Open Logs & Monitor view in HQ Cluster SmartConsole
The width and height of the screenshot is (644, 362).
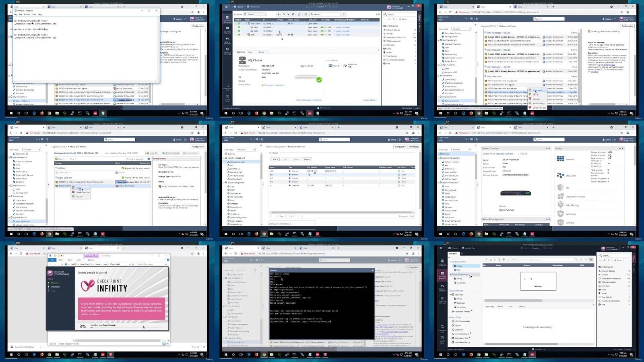(x=227, y=40)
